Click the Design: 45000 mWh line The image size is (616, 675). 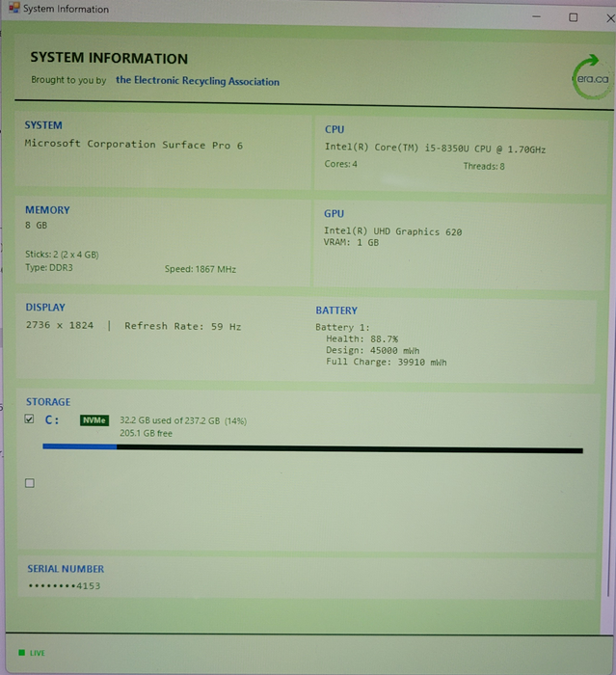coord(373,350)
